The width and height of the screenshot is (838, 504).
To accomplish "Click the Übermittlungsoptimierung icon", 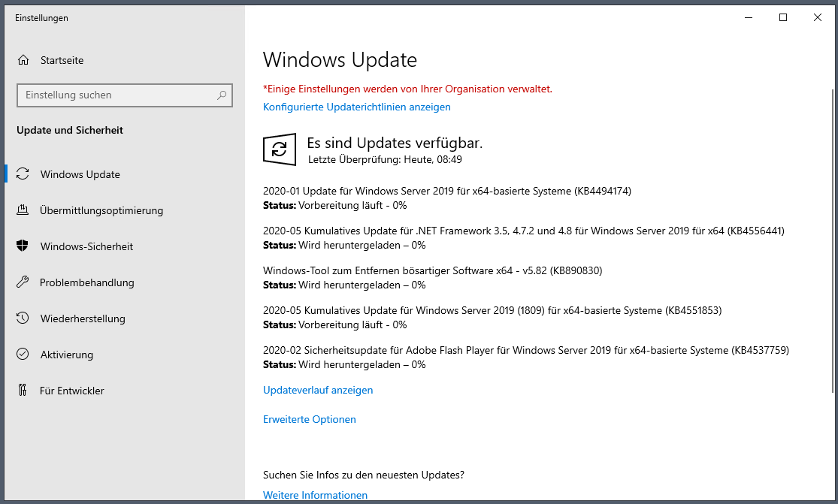I will coord(23,210).
